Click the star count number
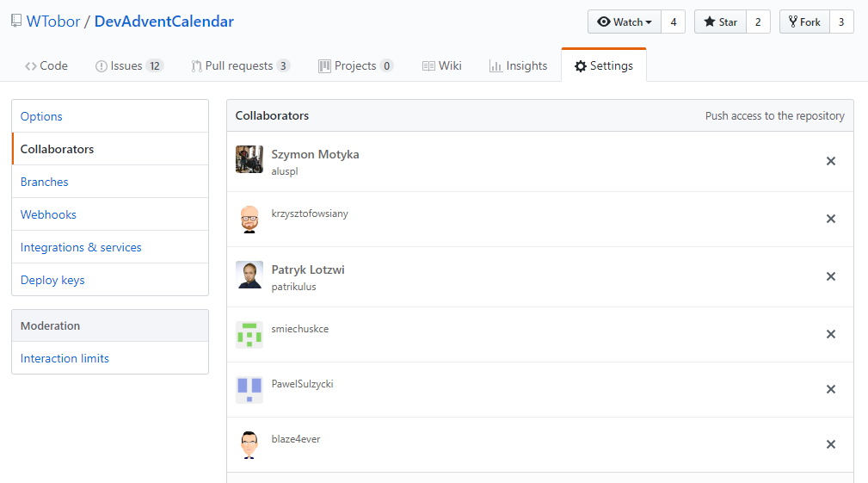868x483 pixels. (758, 22)
